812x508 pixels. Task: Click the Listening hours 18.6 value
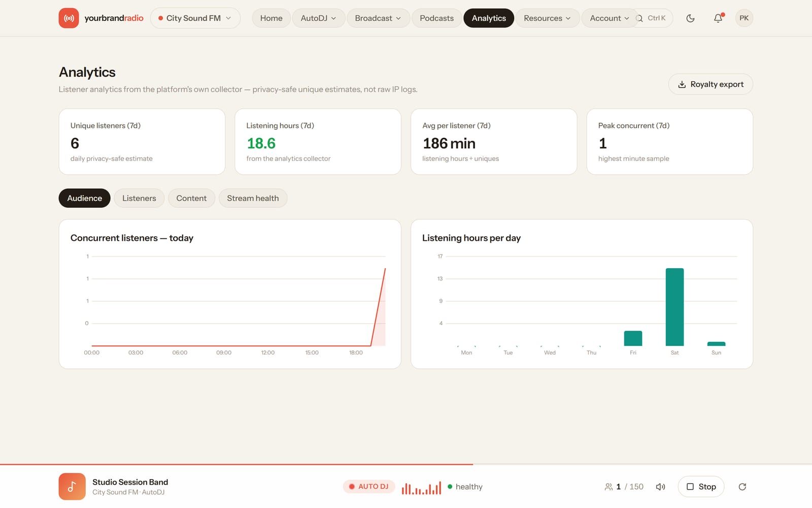pos(261,143)
